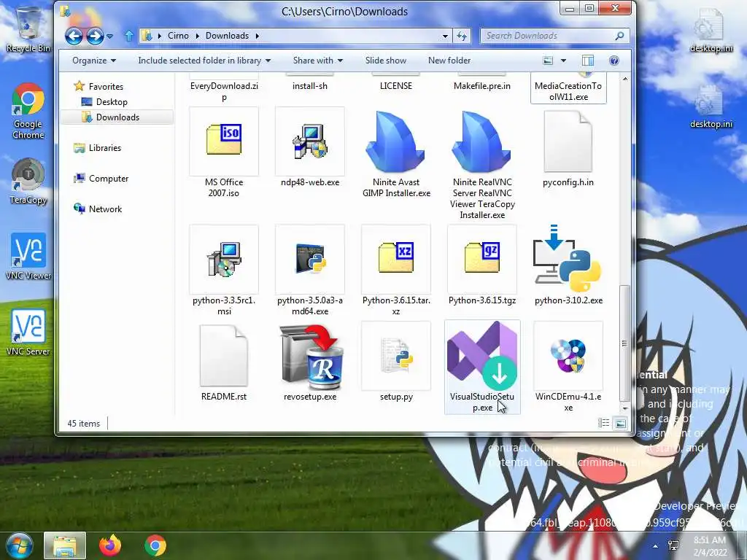
Task: Click the network tray icon
Action: [673, 545]
